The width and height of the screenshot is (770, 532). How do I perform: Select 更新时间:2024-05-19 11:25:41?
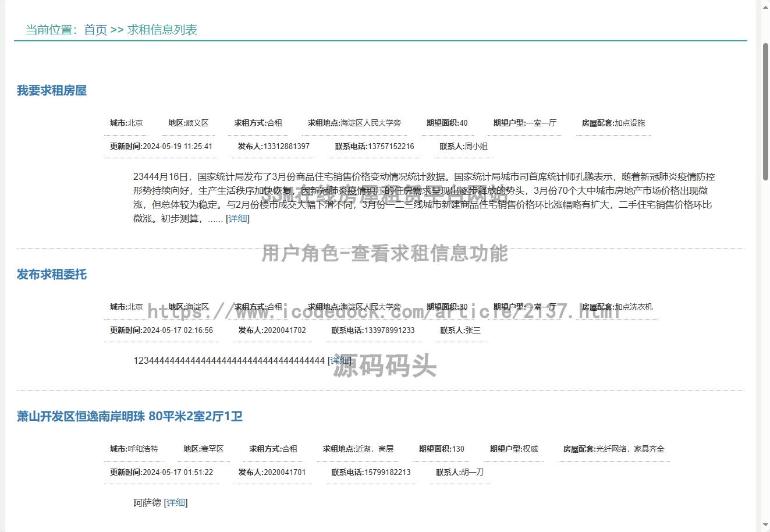[x=161, y=147]
